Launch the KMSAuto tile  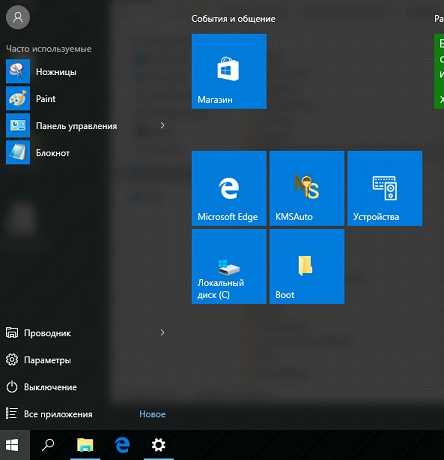point(307,188)
